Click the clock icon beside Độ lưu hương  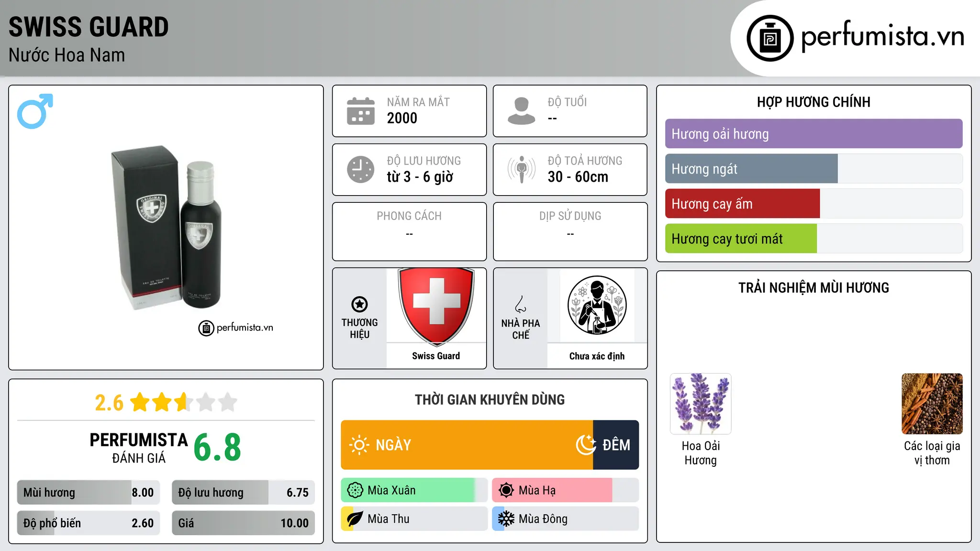tap(361, 169)
